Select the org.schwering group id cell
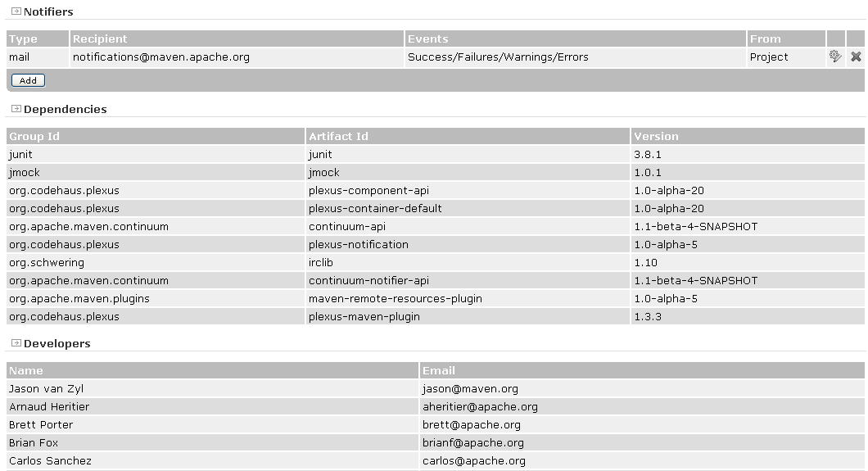868x471 pixels. [x=47, y=263]
